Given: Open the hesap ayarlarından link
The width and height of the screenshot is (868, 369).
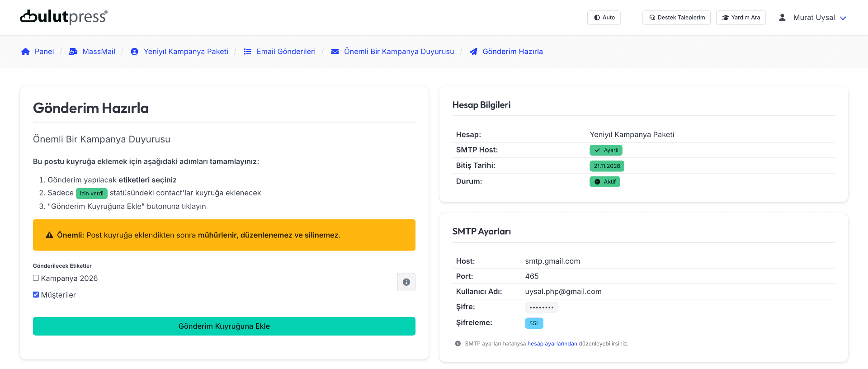Looking at the screenshot, I should coord(552,344).
